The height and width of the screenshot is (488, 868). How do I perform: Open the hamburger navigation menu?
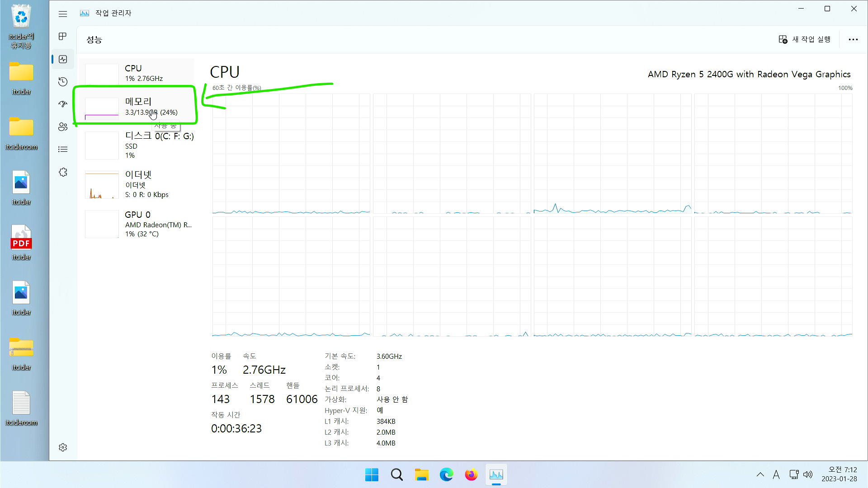63,14
